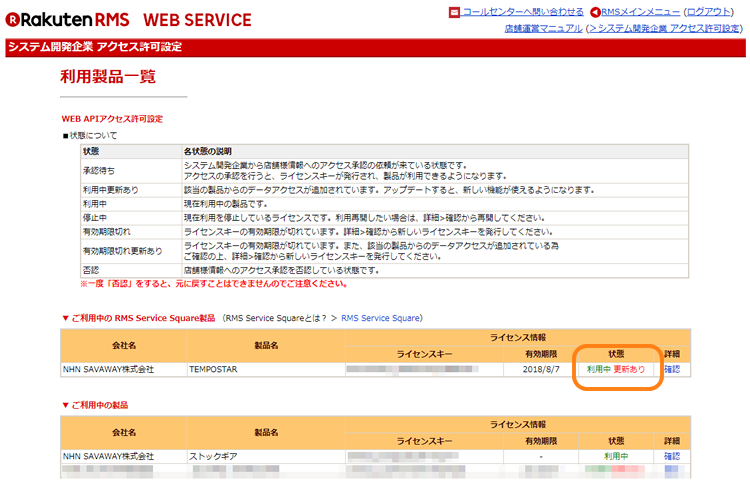Click the call center mail icon
This screenshot has height=482, width=750.
click(454, 12)
